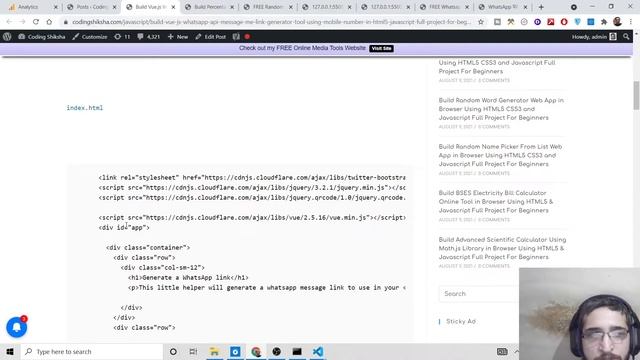Image resolution: width=640 pixels, height=360 pixels.
Task: Open Build Random Name Picker post
Action: (x=500, y=155)
